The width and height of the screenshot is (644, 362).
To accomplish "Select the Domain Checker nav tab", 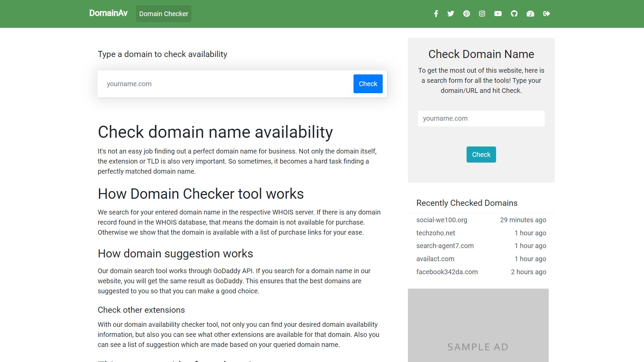I will coord(163,14).
